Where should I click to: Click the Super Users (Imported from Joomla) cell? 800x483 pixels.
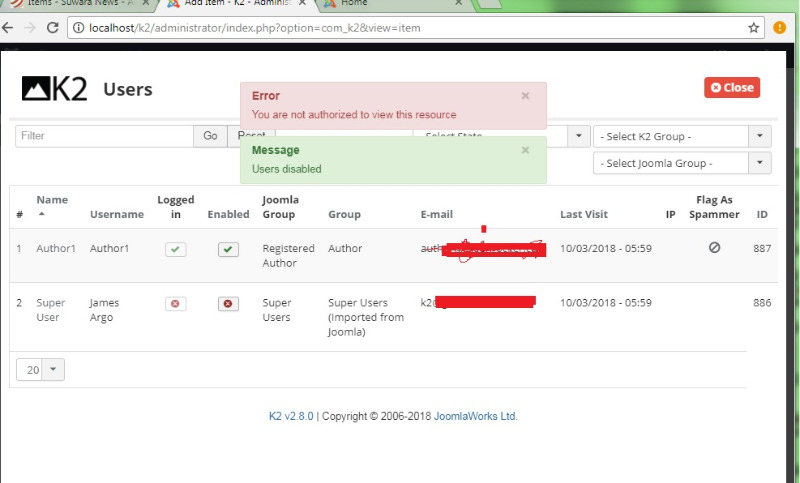[x=366, y=317]
